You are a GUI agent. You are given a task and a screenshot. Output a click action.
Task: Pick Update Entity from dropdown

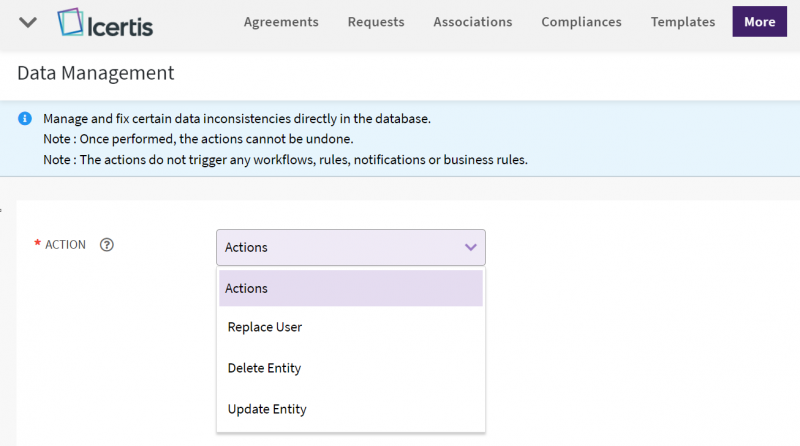[267, 409]
